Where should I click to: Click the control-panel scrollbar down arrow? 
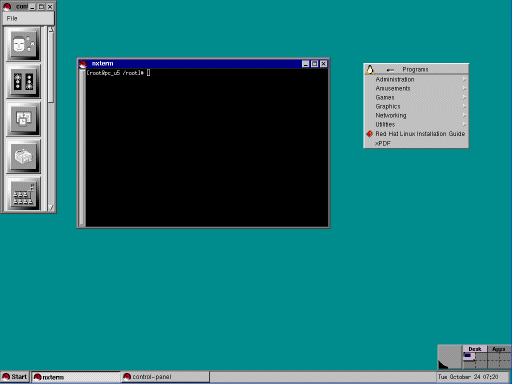click(x=51, y=208)
